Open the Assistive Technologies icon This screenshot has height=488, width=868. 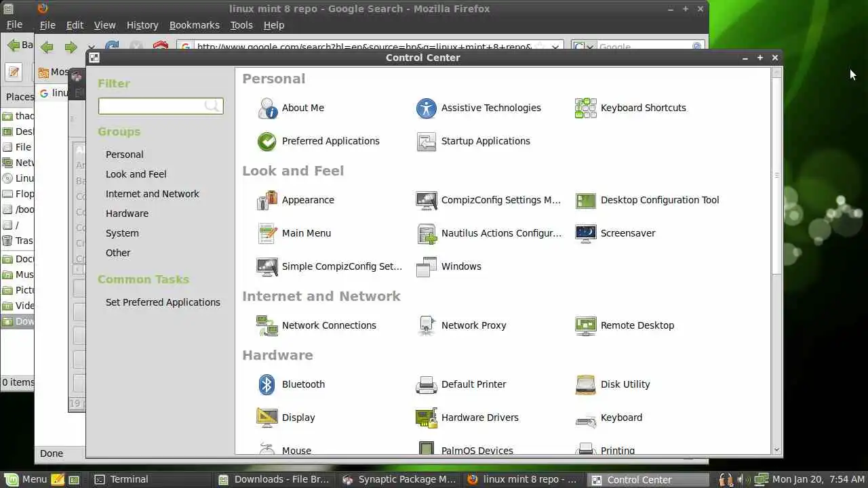[427, 108]
